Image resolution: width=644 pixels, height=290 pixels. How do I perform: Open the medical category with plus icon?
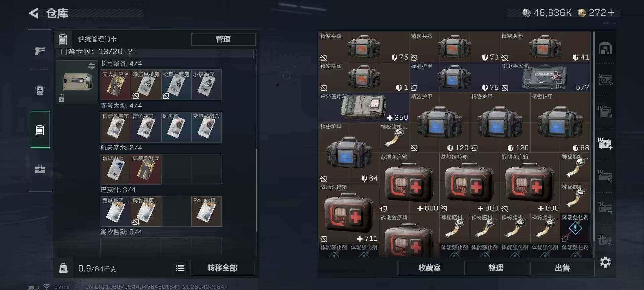[x=605, y=144]
